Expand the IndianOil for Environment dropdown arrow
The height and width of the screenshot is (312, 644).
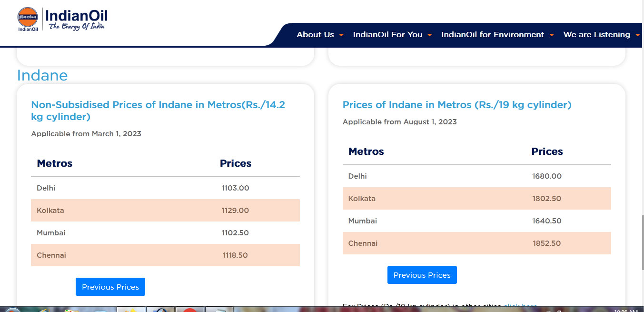click(x=551, y=35)
